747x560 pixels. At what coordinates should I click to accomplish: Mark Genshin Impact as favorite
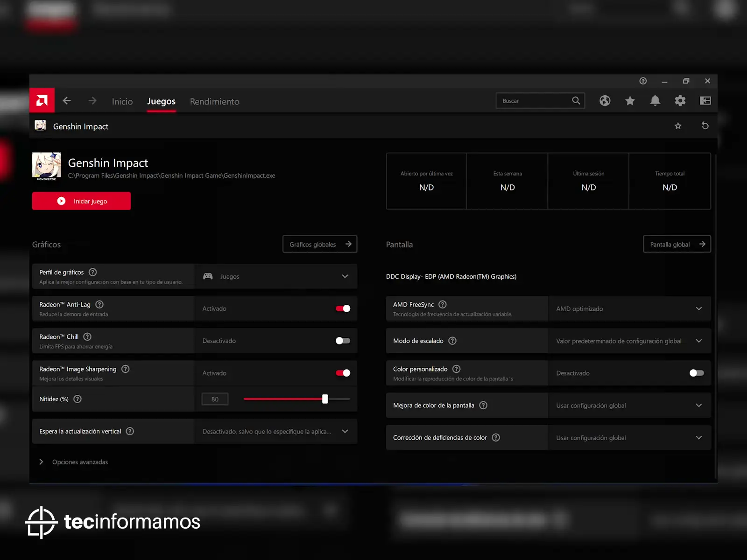click(x=678, y=126)
